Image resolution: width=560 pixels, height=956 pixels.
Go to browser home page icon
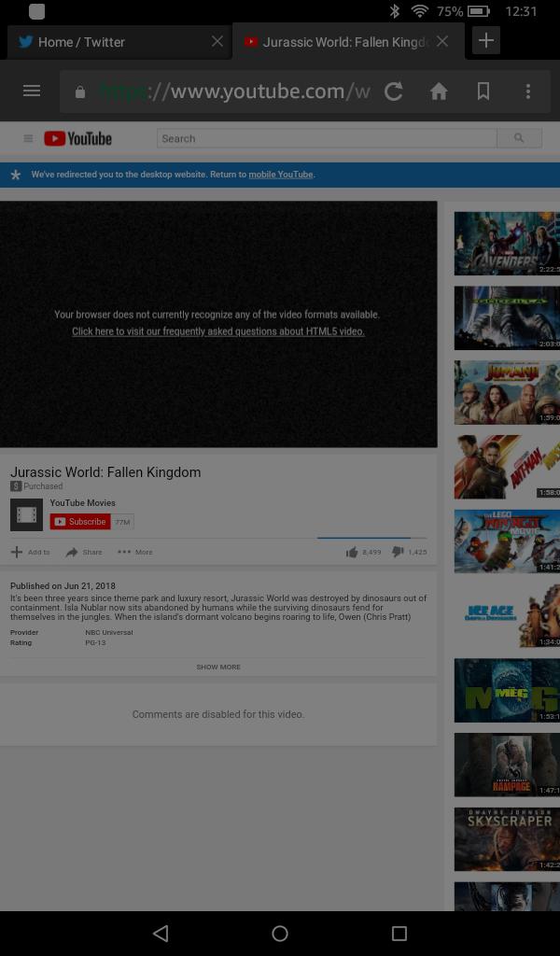coord(439,91)
